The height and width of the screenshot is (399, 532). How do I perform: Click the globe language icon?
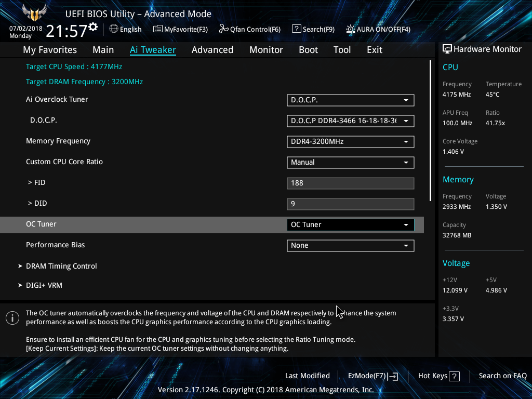[114, 29]
